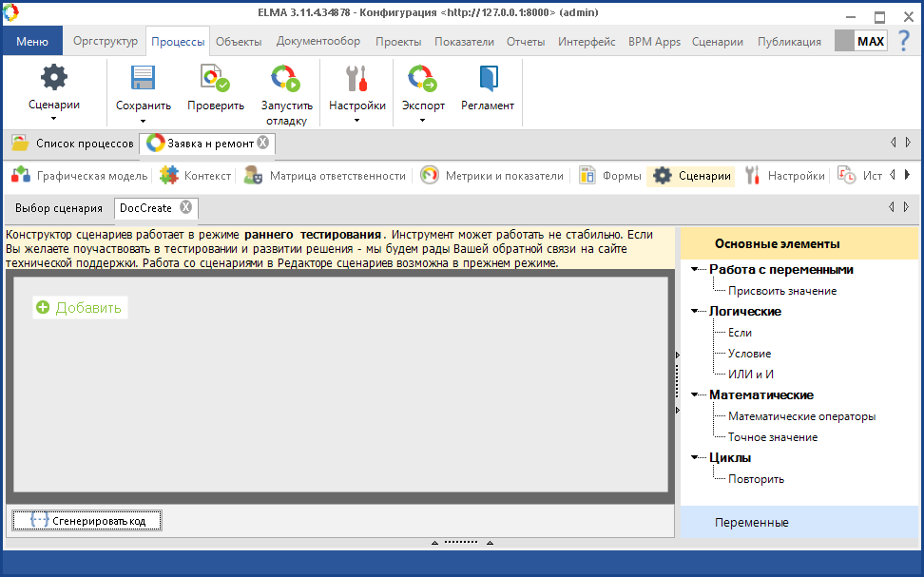Viewport: 924px width, 577px height.
Task: Click the ELMA application logo icon
Action: pyautogui.click(x=10, y=11)
